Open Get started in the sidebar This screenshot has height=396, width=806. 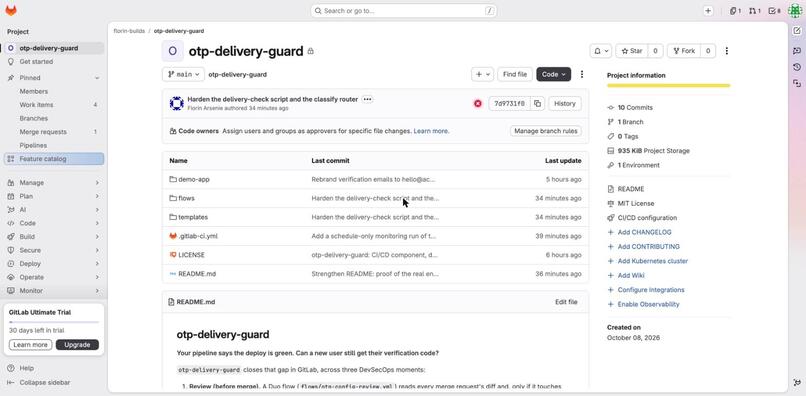coord(53,61)
